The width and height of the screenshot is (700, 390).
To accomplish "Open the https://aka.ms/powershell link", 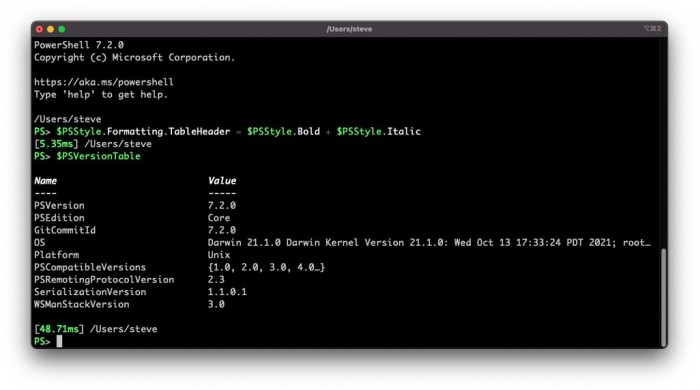I will click(x=104, y=82).
